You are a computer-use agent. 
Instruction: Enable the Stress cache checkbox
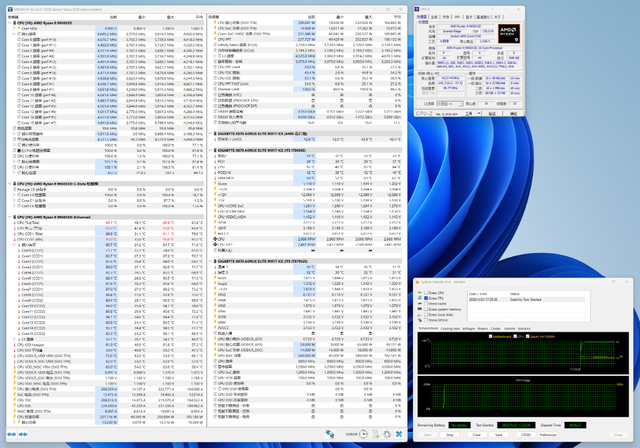click(426, 304)
